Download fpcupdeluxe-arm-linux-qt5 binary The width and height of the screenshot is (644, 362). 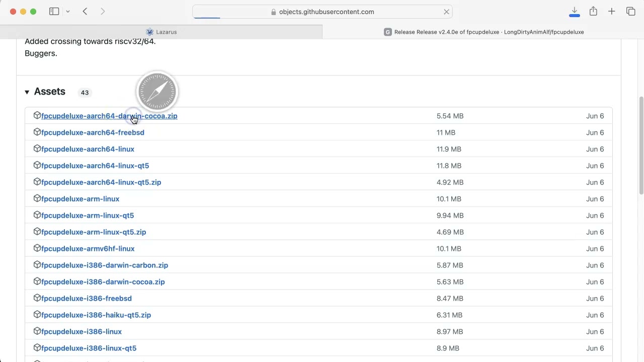88,216
